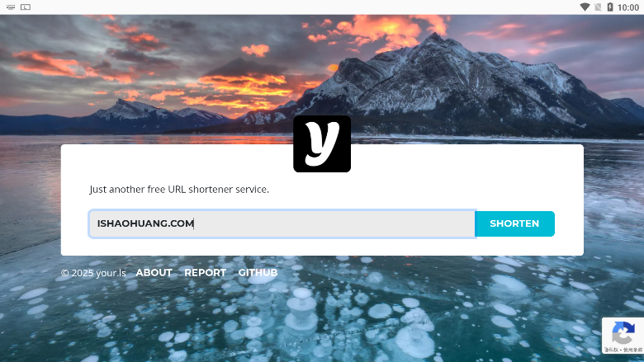This screenshot has height=362, width=644.
Task: Open the REPORT link in footer
Action: [x=206, y=273]
